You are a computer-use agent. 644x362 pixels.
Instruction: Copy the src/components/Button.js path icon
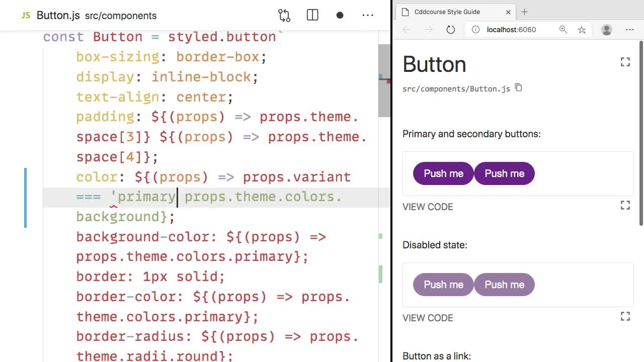coord(518,87)
